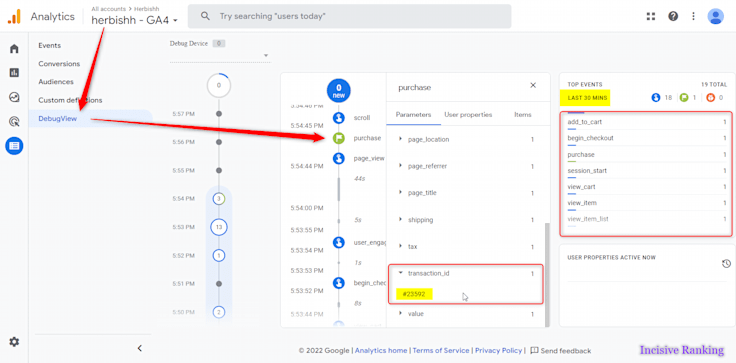This screenshot has height=363, width=736.
Task: Click the user properties history clock icon
Action: coord(726,264)
